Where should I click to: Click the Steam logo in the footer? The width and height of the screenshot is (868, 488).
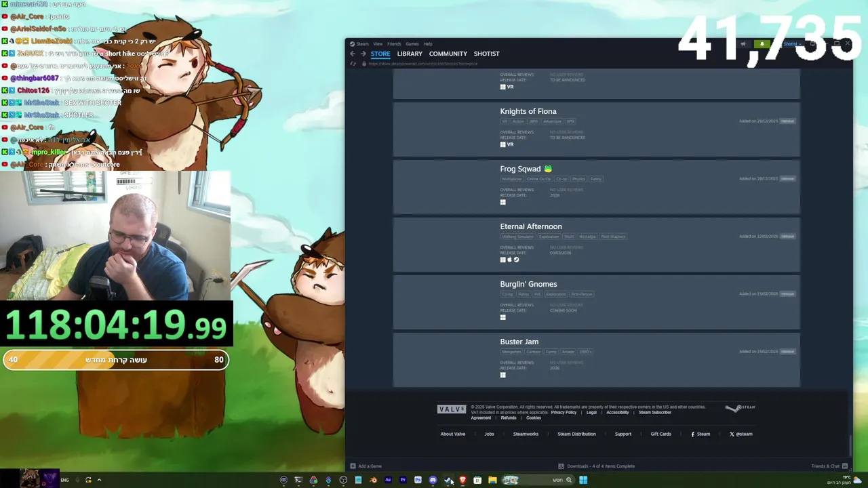pyautogui.click(x=740, y=408)
